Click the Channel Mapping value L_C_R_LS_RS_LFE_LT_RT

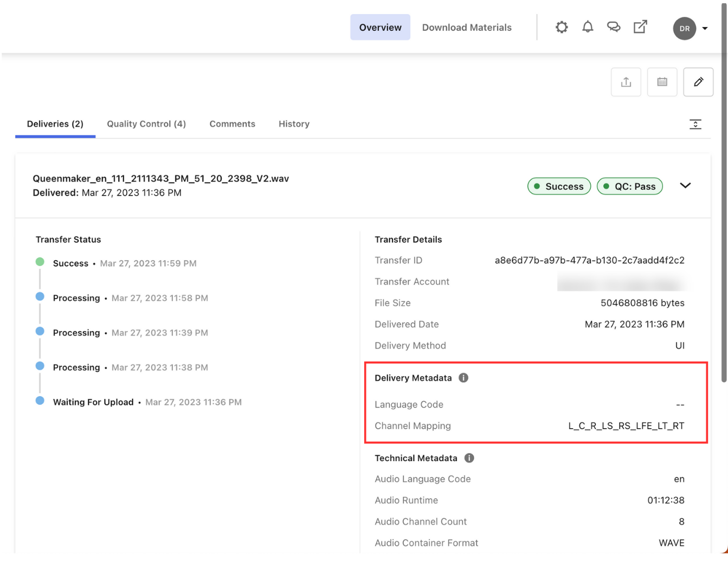(x=626, y=426)
